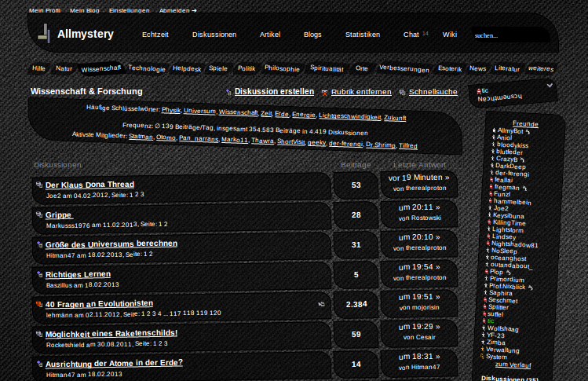Click the Schnellsuche magnifier icon
The height and width of the screenshot is (381, 588).
coord(403,92)
